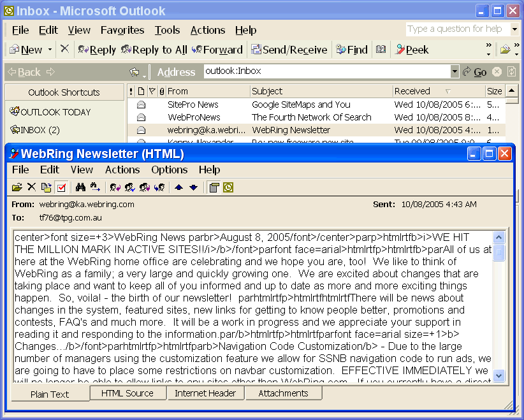The width and height of the screenshot is (524, 420).
Task: Switch to the Attachments tab
Action: coord(284,393)
